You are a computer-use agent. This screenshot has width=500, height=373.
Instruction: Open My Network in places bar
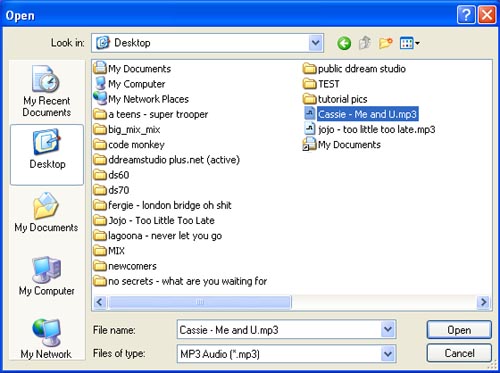click(46, 339)
